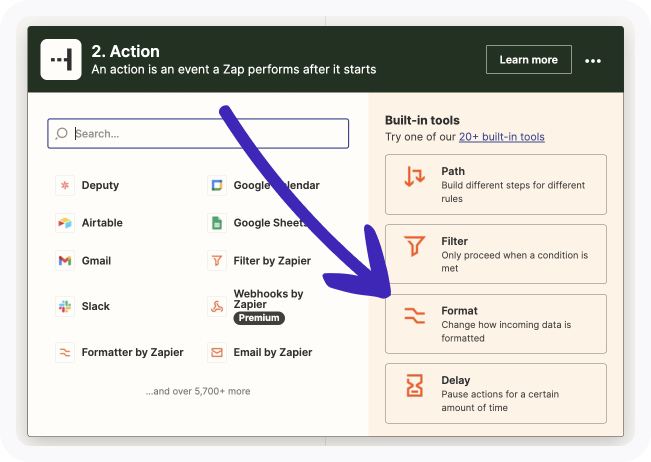Click the Learn more button

[528, 60]
